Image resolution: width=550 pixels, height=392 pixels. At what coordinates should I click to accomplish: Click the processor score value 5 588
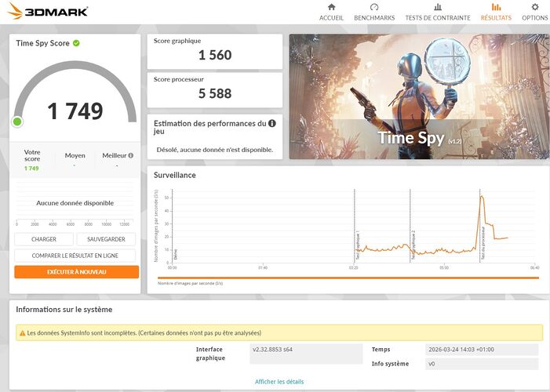tap(215, 93)
